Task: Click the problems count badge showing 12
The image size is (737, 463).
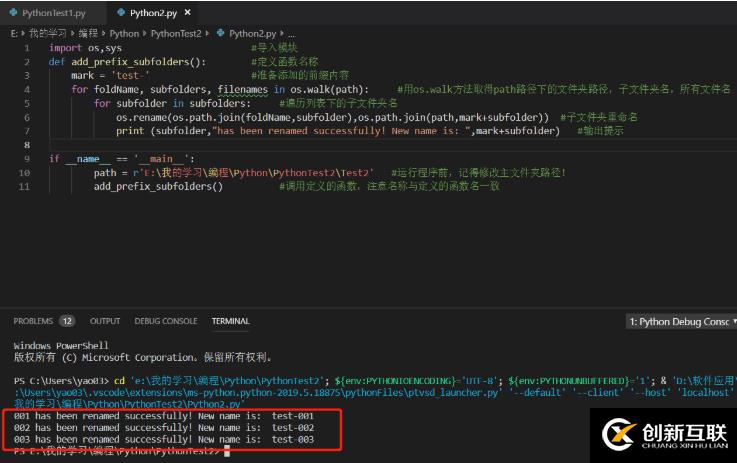Action: tap(67, 321)
